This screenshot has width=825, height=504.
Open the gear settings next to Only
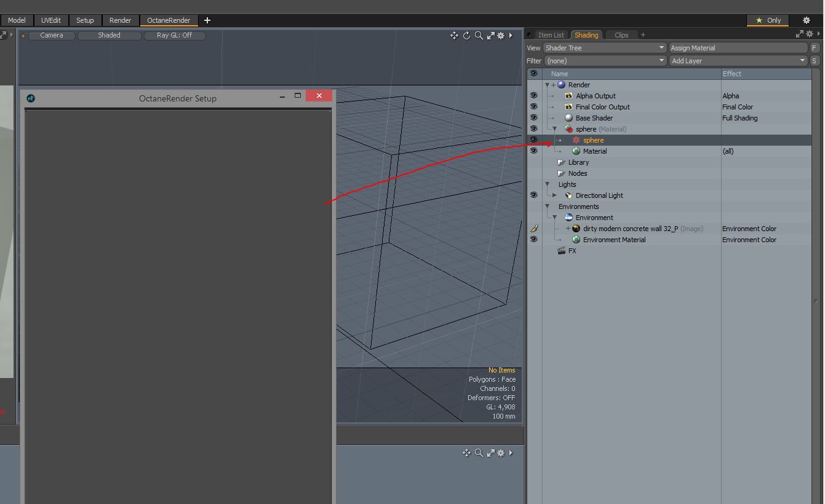click(x=807, y=20)
